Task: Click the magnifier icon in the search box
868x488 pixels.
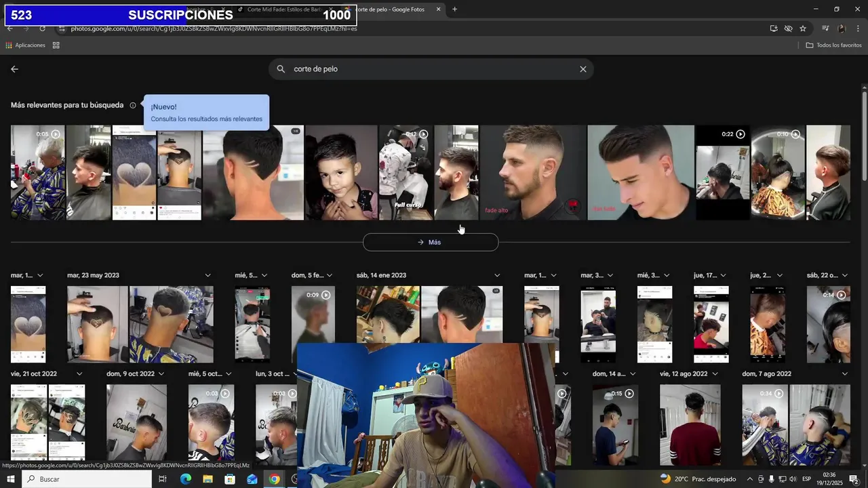Action: point(281,69)
